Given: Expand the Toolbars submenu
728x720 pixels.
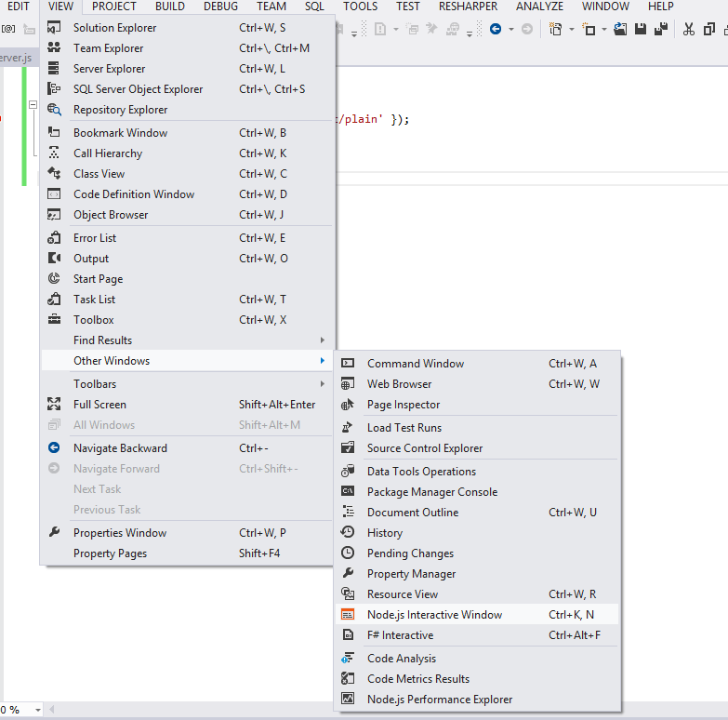Looking at the screenshot, I should point(322,384).
